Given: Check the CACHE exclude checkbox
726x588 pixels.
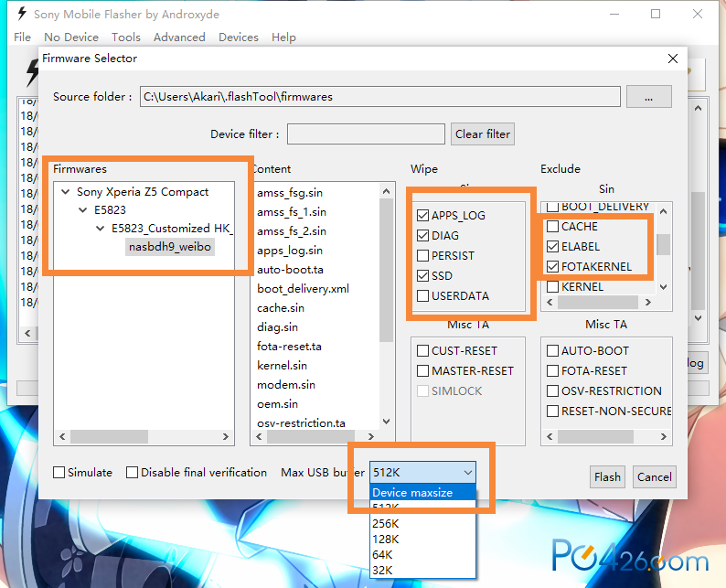Looking at the screenshot, I should point(552,227).
